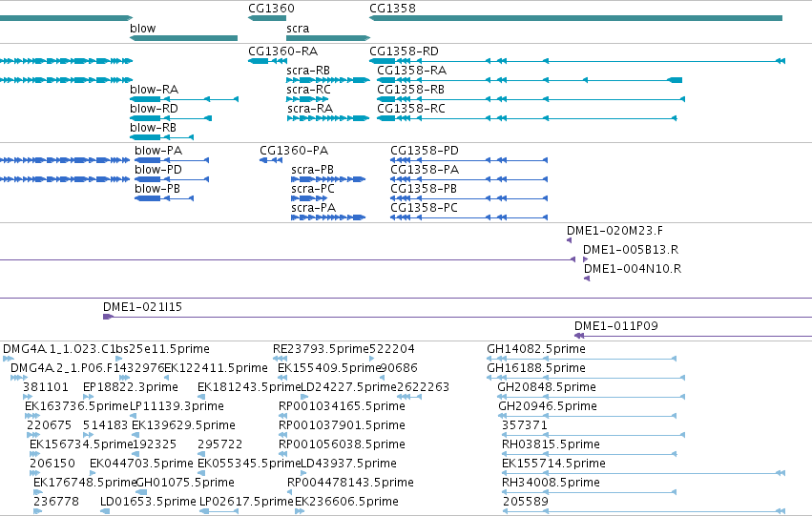Image resolution: width=812 pixels, height=516 pixels.
Task: Select the CG1358-PA protein label
Action: [x=425, y=170]
